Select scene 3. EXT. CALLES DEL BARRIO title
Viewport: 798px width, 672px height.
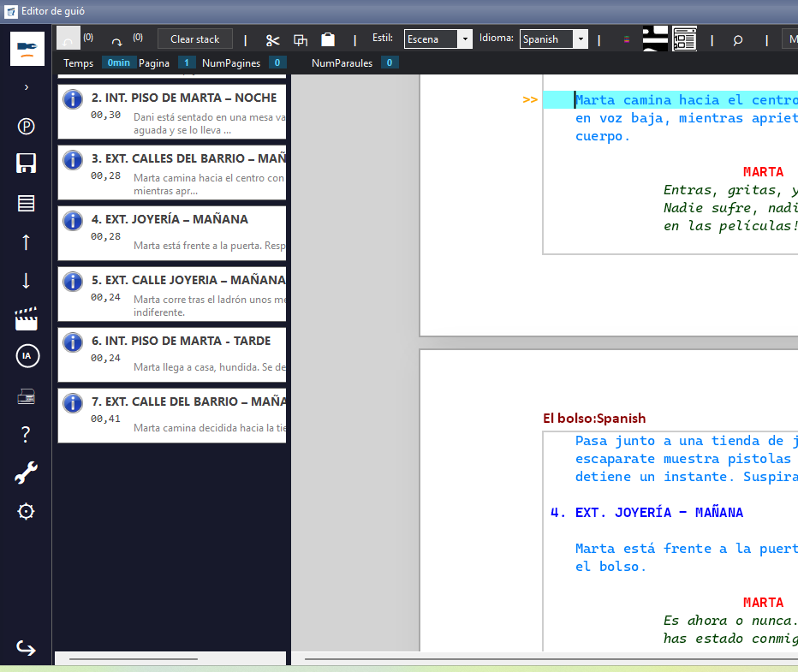188,158
